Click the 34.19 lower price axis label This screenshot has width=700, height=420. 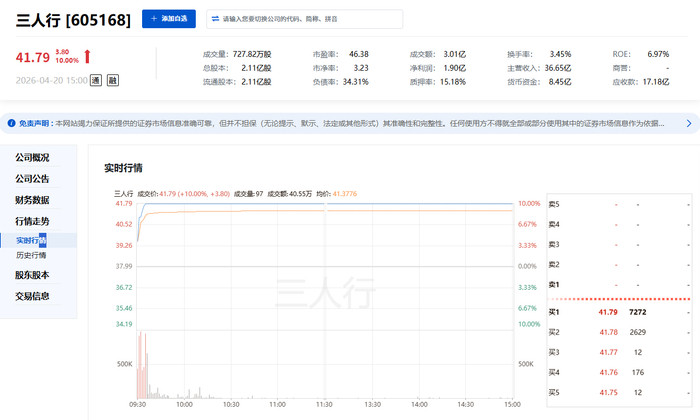click(124, 324)
